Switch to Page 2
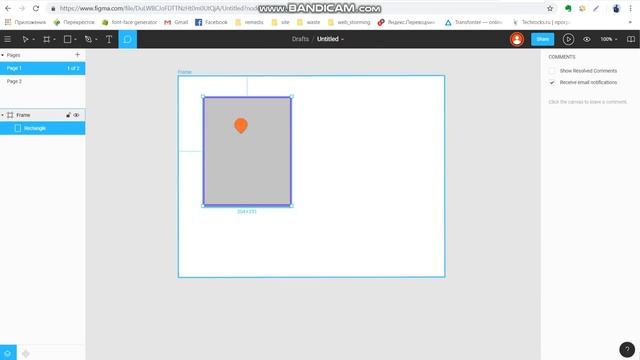This screenshot has width=640, height=360. pos(42,81)
